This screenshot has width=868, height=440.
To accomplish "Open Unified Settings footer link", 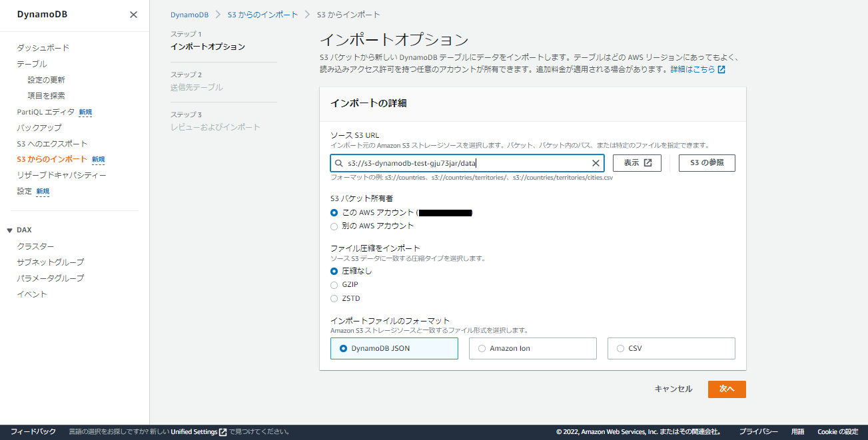I will coord(199,432).
